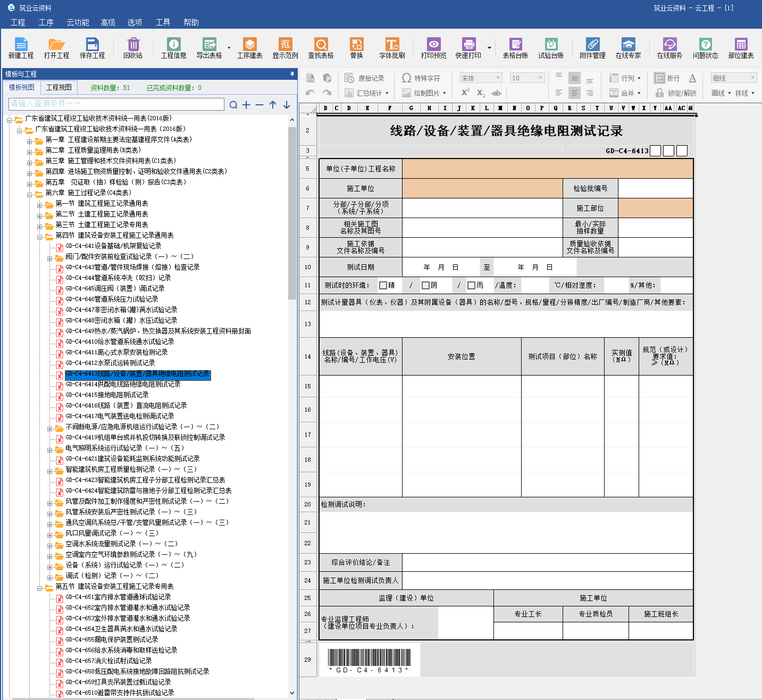
Task: Expand 第一章 工程建设前期 tree node
Action: pos(30,140)
